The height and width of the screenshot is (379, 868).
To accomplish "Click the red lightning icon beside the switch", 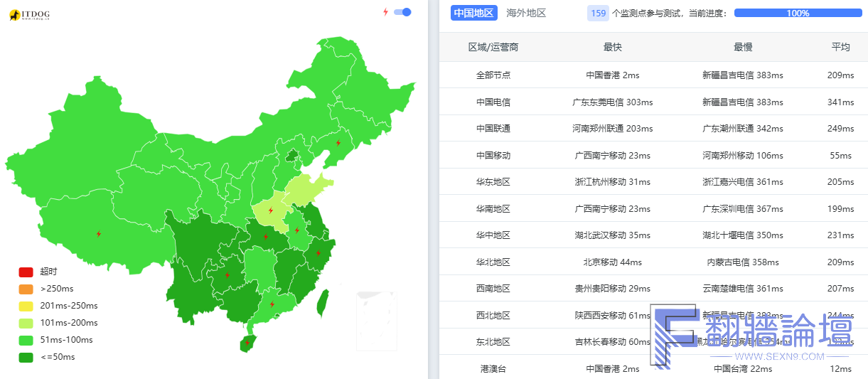I will coord(386,12).
